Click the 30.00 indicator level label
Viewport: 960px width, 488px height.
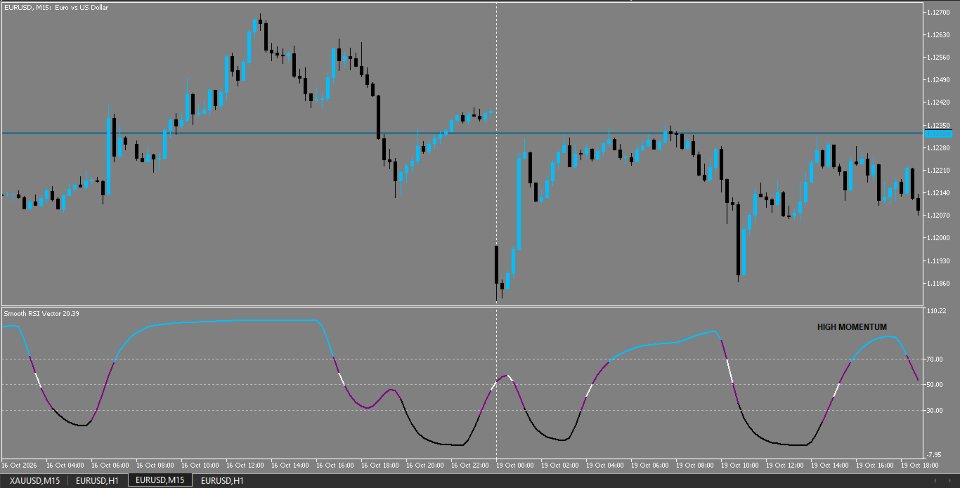point(935,410)
